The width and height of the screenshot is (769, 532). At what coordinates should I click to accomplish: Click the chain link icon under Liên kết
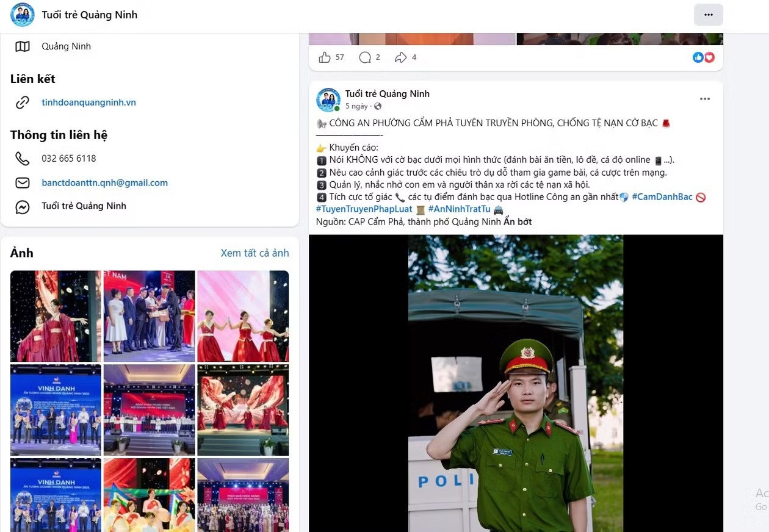tap(23, 102)
